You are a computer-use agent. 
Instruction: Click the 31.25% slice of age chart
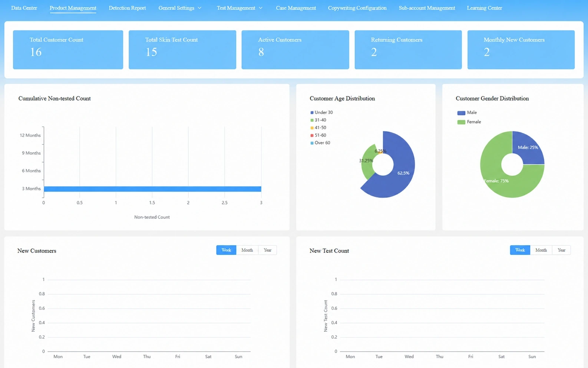[367, 161]
